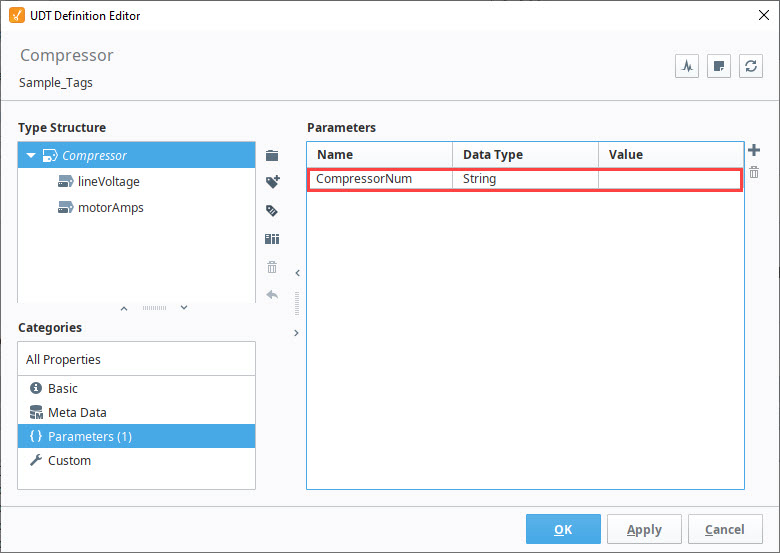Viewport: 780px width, 553px height.
Task: Click the multiple tags icon
Action: (x=272, y=211)
